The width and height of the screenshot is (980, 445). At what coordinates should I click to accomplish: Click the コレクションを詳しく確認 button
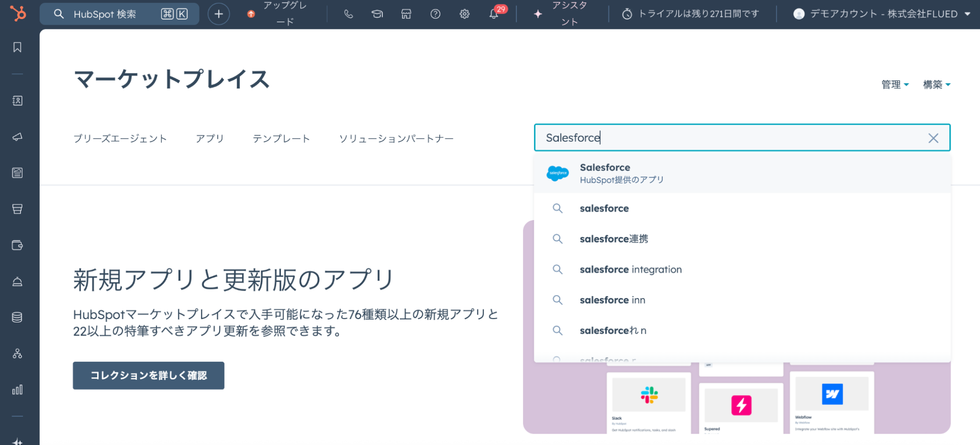(x=149, y=375)
